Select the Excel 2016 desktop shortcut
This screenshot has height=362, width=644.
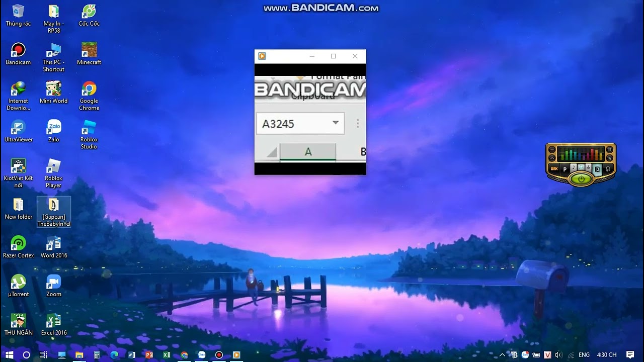point(53,324)
